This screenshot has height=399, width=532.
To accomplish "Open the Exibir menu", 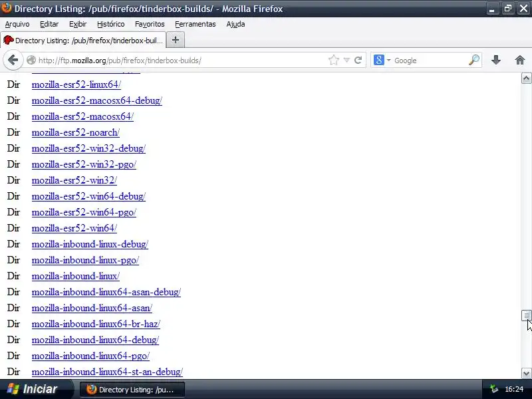I will pos(78,24).
